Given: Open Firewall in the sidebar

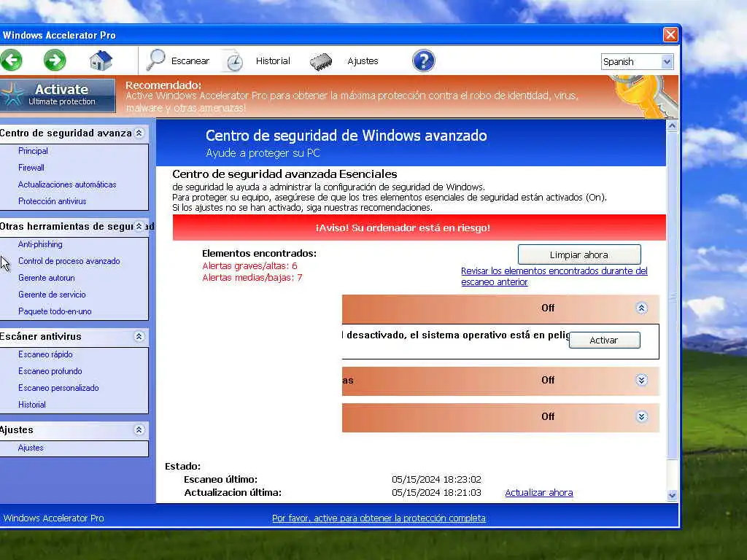Looking at the screenshot, I should tap(31, 168).
